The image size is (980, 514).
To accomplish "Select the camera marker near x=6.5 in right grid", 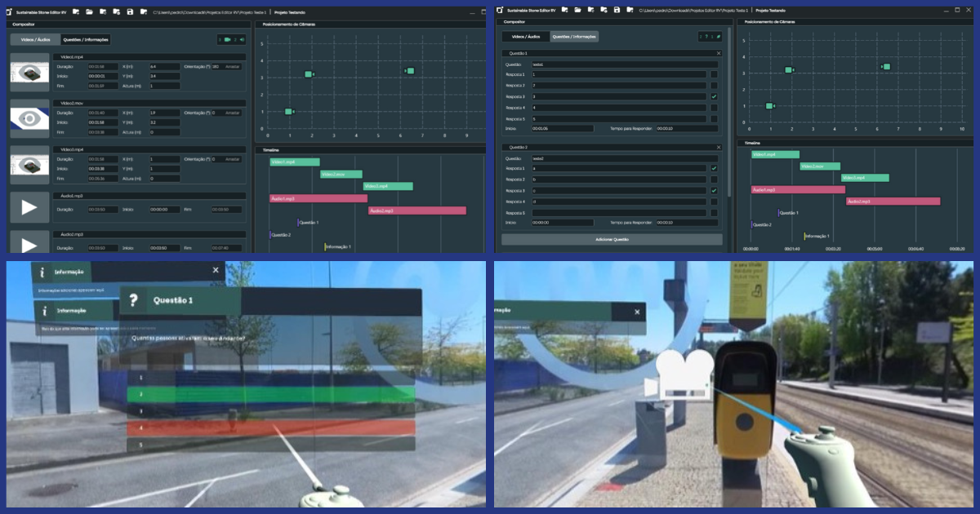I will pos(886,67).
